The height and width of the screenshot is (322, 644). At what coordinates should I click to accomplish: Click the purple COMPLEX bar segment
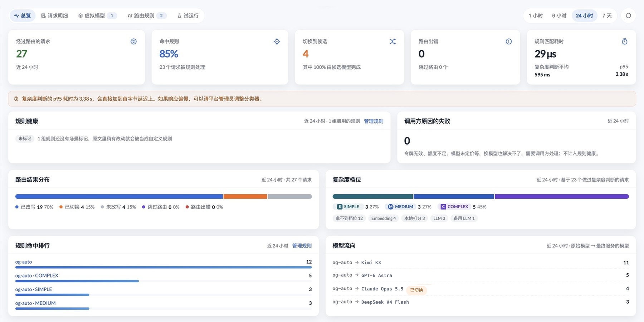[562, 196]
